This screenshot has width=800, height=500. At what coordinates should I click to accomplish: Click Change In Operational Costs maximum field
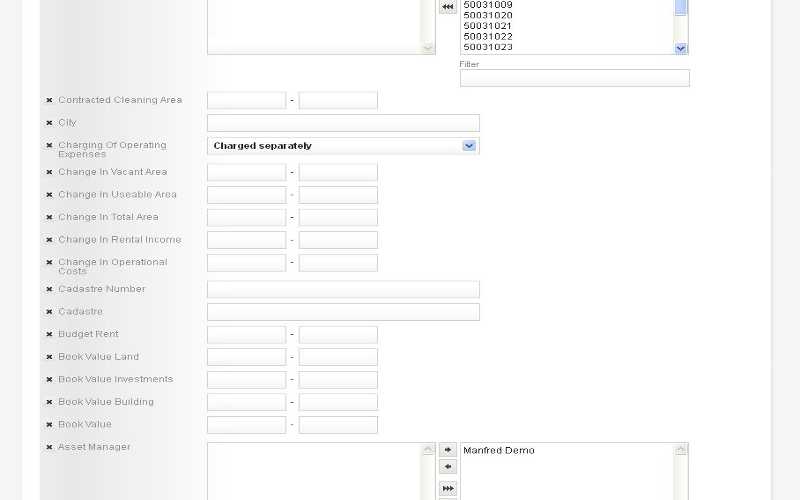click(x=338, y=263)
